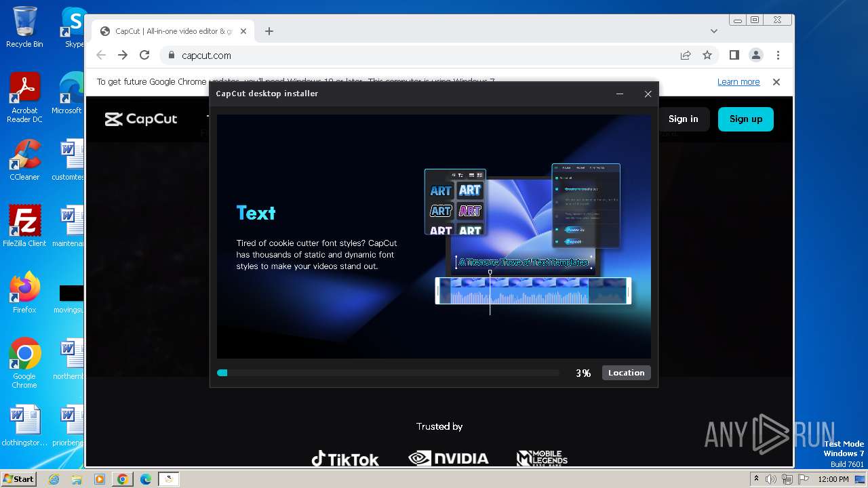Viewport: 868px width, 488px height.
Task: Launch Firefox from the desktop
Action: click(x=24, y=293)
